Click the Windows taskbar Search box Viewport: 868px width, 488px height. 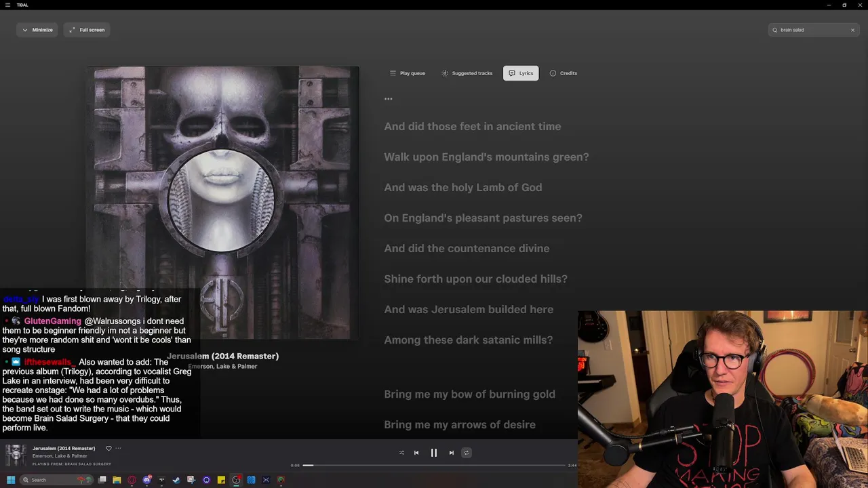57,480
